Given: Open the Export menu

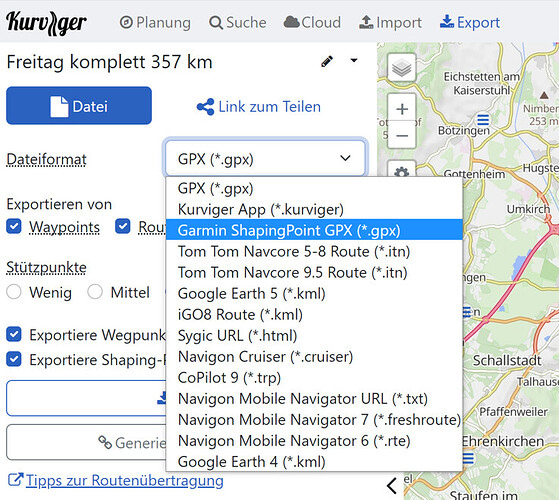Looking at the screenshot, I should click(470, 22).
